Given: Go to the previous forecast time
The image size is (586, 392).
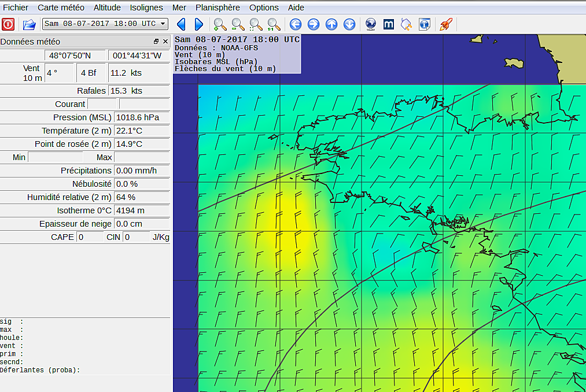Looking at the screenshot, I should pos(181,24).
